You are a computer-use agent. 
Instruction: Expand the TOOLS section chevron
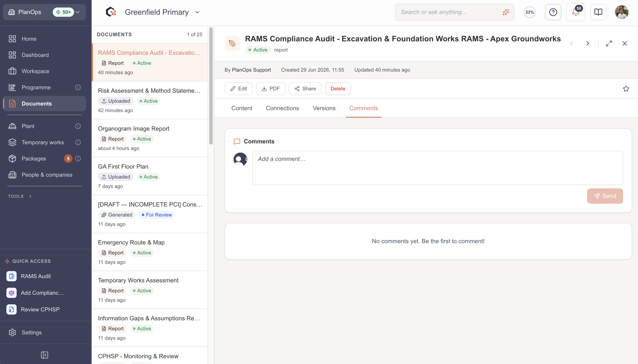tap(30, 196)
